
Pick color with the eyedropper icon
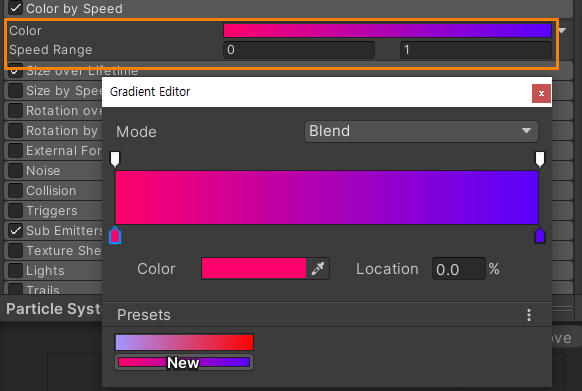click(x=318, y=268)
